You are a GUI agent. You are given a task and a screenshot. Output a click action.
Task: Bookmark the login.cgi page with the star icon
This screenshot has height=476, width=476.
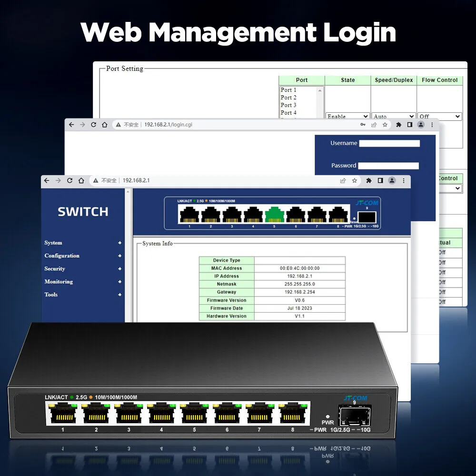(385, 125)
